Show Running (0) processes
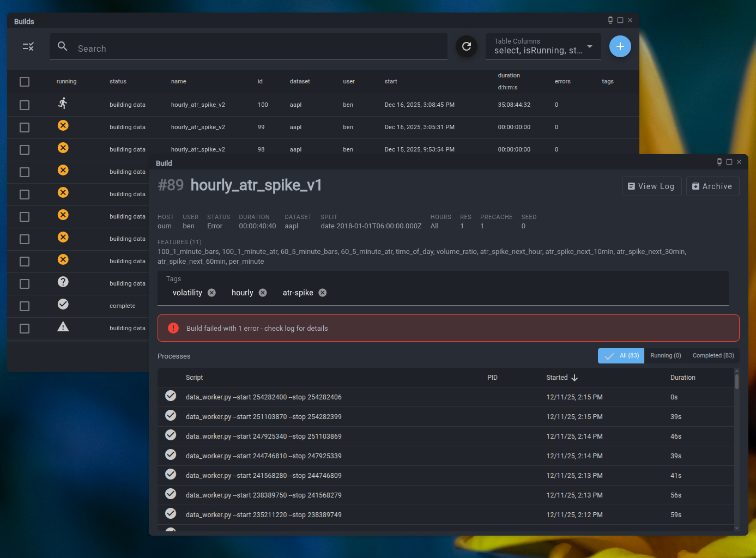 666,356
